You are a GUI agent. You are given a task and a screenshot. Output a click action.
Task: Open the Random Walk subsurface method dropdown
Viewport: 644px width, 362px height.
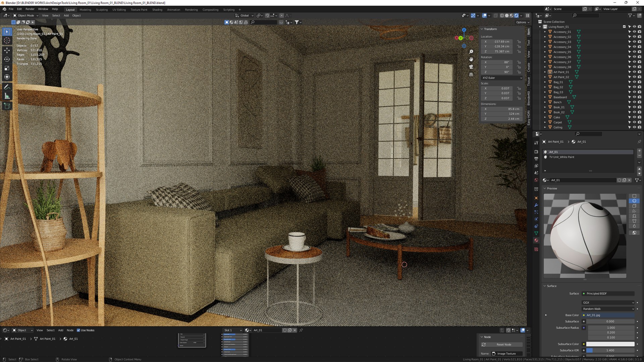[608, 309]
